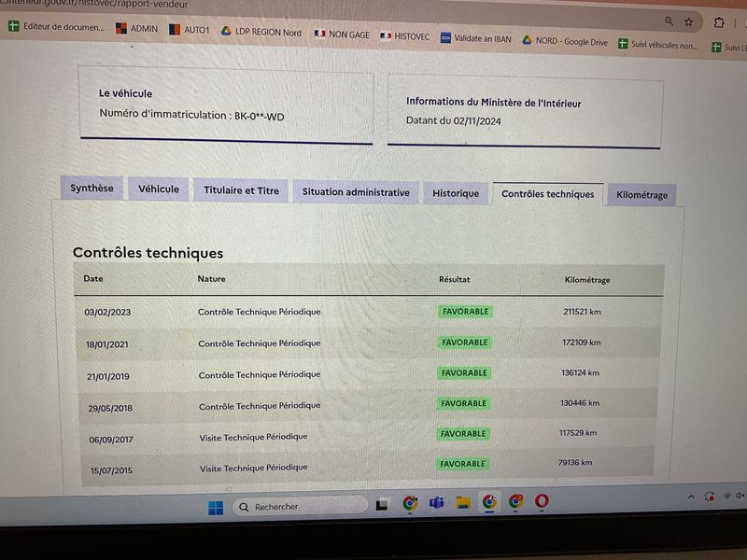The image size is (747, 560).
Task: Select the 79136 km mileage value
Action: 575,462
